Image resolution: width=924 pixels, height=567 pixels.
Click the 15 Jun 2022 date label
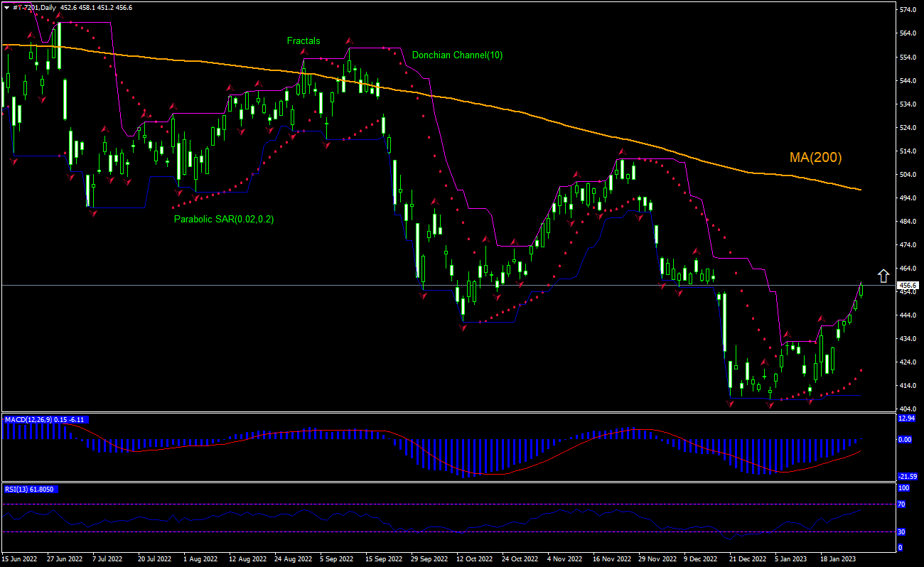[20, 560]
